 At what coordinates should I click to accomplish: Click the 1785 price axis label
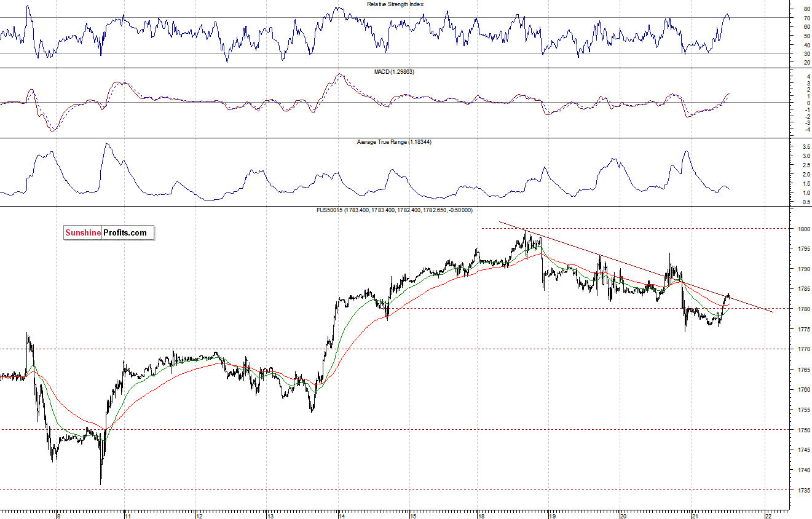click(803, 289)
